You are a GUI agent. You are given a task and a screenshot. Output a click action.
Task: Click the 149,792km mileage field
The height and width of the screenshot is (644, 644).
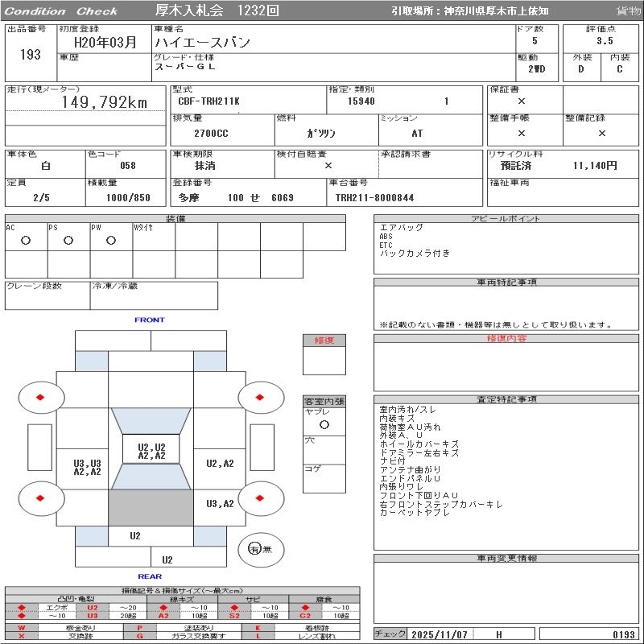[105, 102]
